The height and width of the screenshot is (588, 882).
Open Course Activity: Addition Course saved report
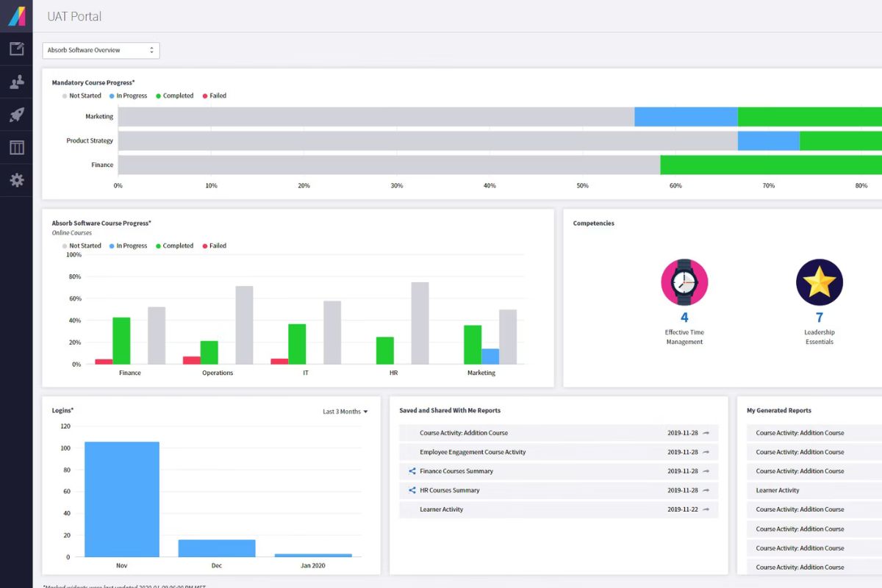pos(464,433)
